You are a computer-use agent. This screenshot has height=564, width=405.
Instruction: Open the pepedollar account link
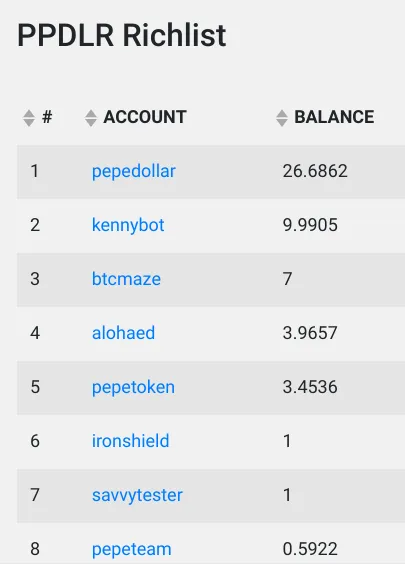(134, 171)
